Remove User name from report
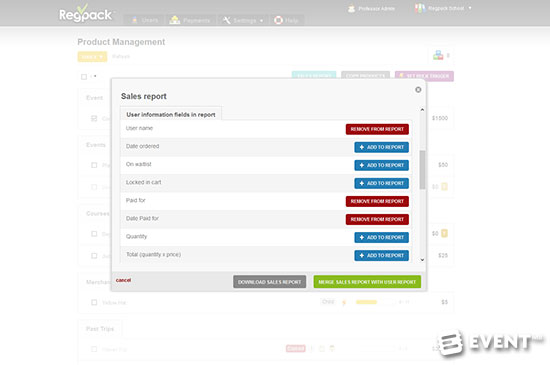The image size is (550, 365). pyautogui.click(x=377, y=129)
